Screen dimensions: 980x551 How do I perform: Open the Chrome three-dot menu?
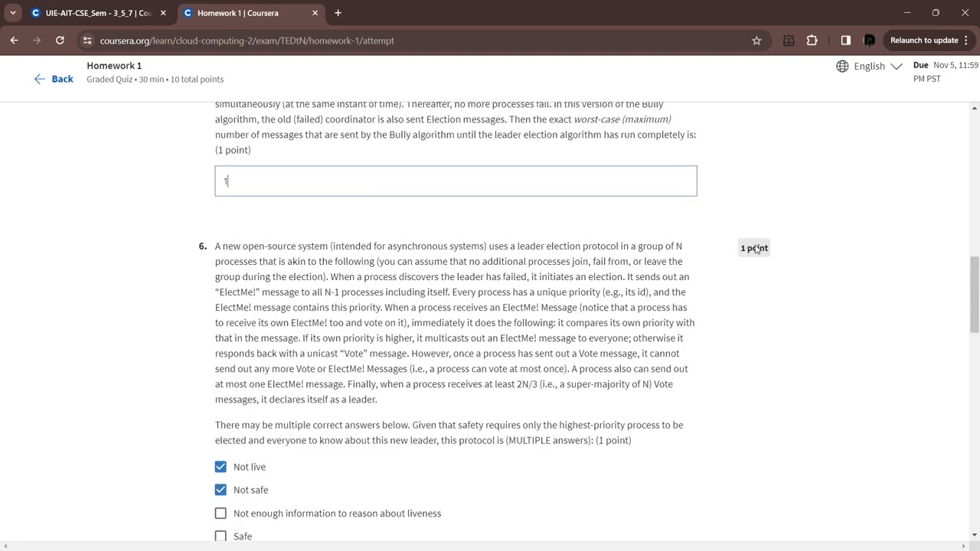[x=966, y=41]
